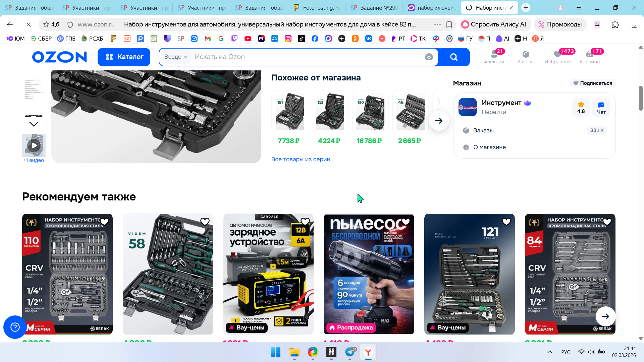Click the blue search magnifier button

point(453,57)
